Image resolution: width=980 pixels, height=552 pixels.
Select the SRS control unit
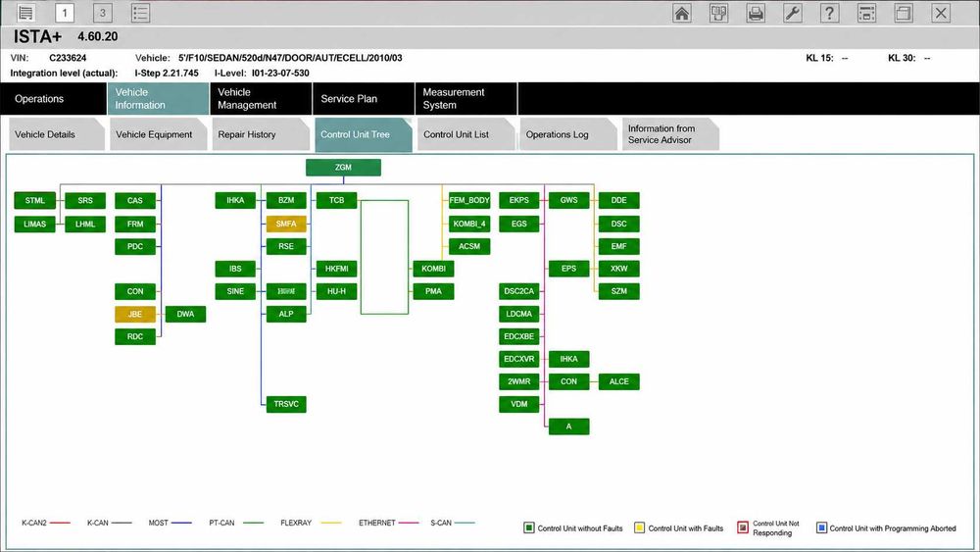coord(85,201)
